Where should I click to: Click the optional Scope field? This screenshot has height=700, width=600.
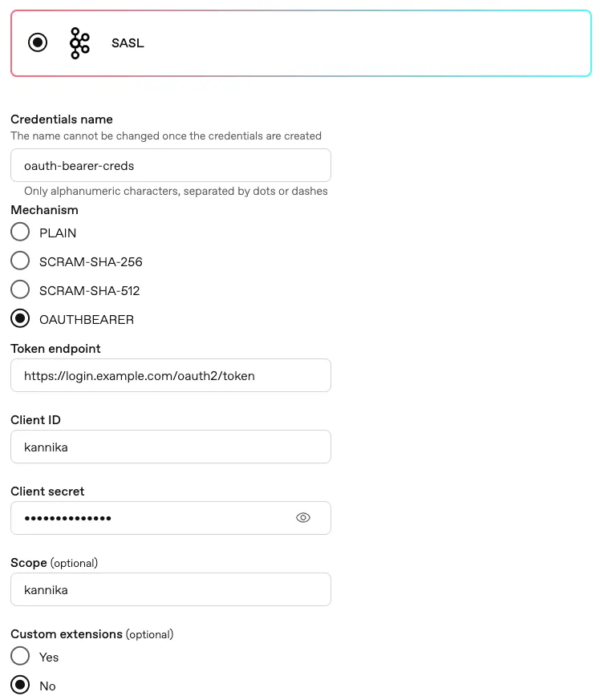[x=170, y=589]
